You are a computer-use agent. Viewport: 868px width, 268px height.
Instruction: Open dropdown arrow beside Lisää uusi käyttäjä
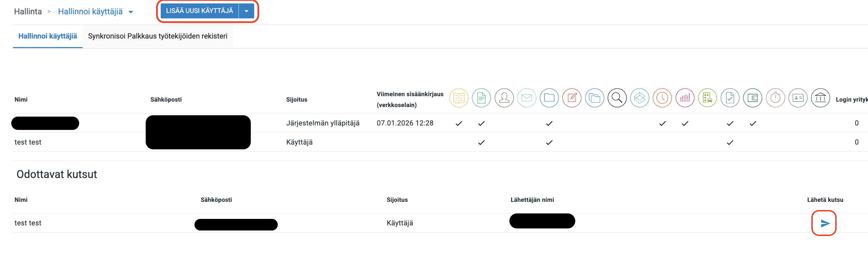click(246, 11)
